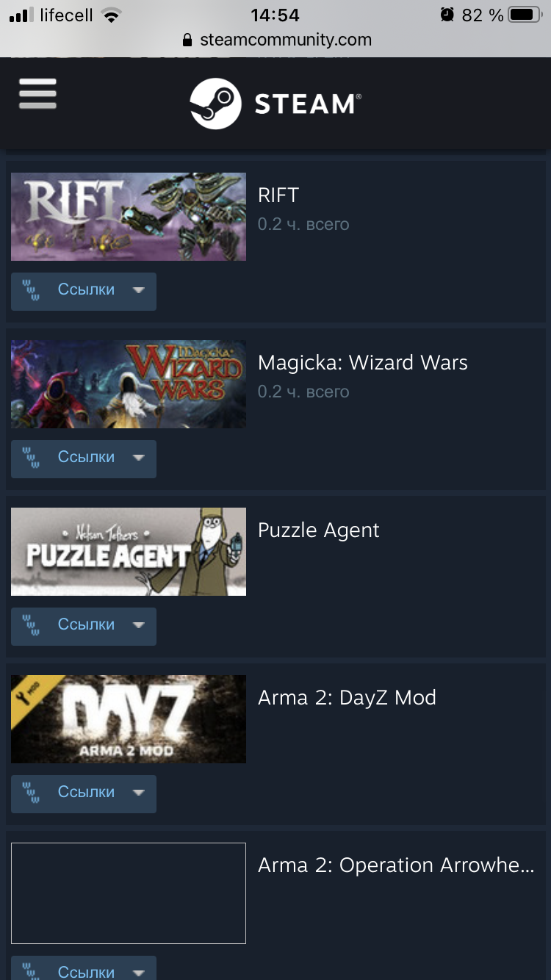Tap the Steam logo icon

215,104
